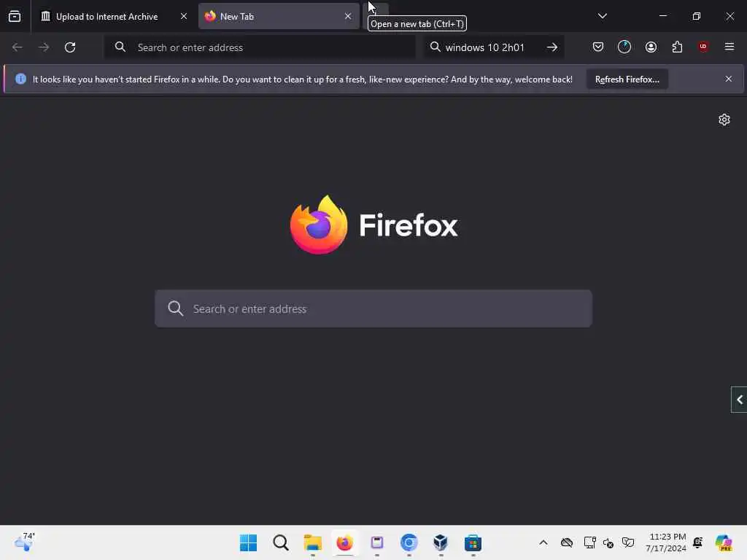Open the circular clock extension icon
The image size is (747, 560).
click(x=624, y=47)
